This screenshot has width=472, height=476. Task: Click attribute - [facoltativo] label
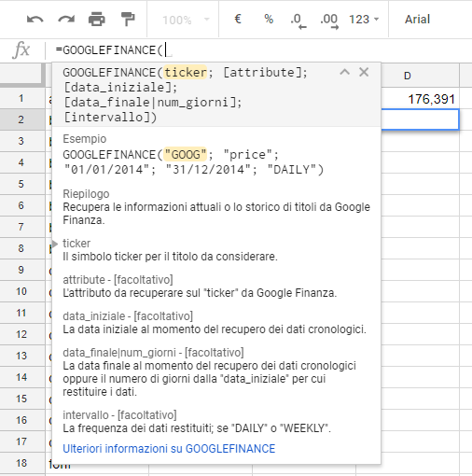[118, 280]
